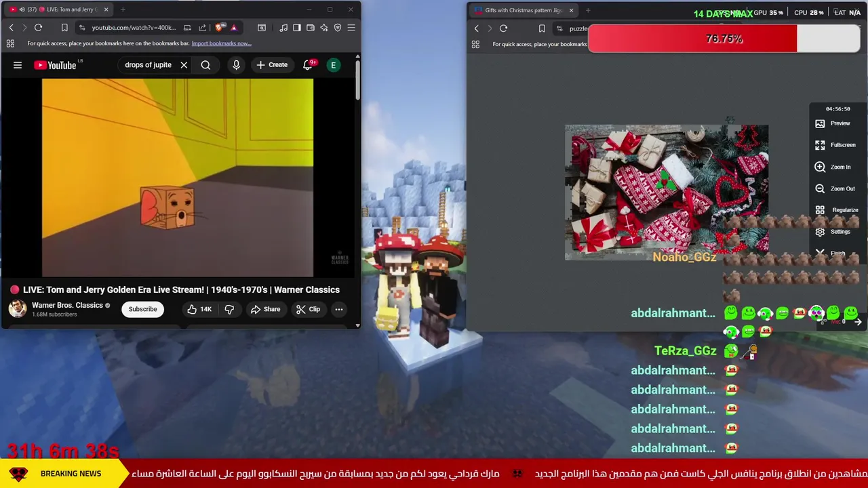868x488 pixels.
Task: Open YouTube notifications bell
Action: (x=308, y=65)
